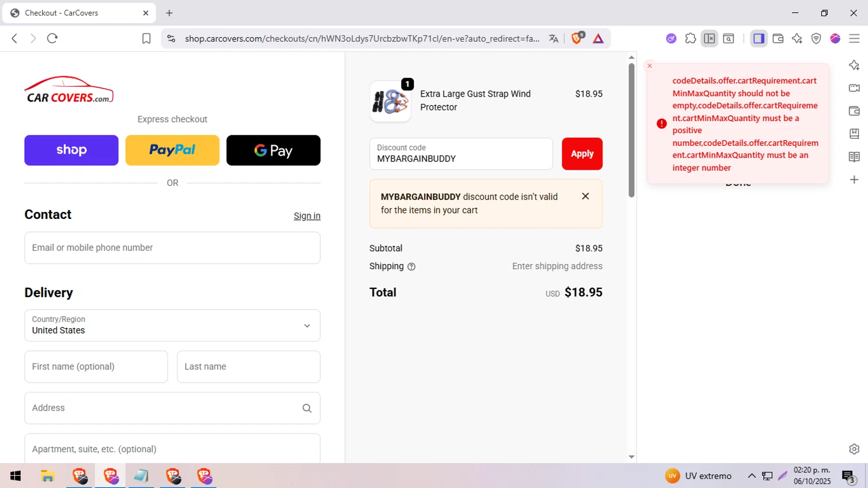Open Brave VPN shield icon
The image size is (868, 488).
coord(816,38)
